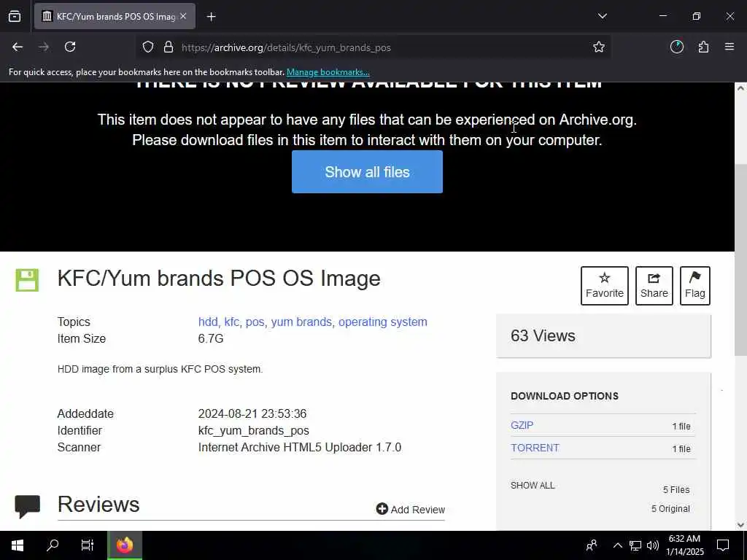Screen dimensions: 747x560
Task: Click the page vertical scrollbar thumb
Action: [741, 260]
